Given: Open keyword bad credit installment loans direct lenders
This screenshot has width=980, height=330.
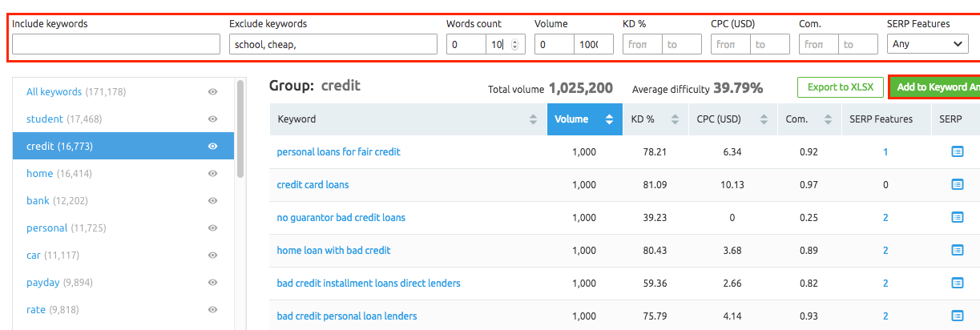Looking at the screenshot, I should [x=369, y=283].
